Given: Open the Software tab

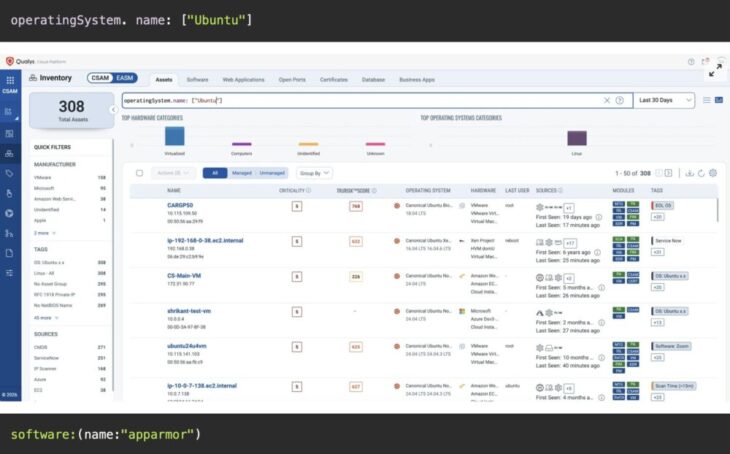Looking at the screenshot, I should tap(197, 80).
